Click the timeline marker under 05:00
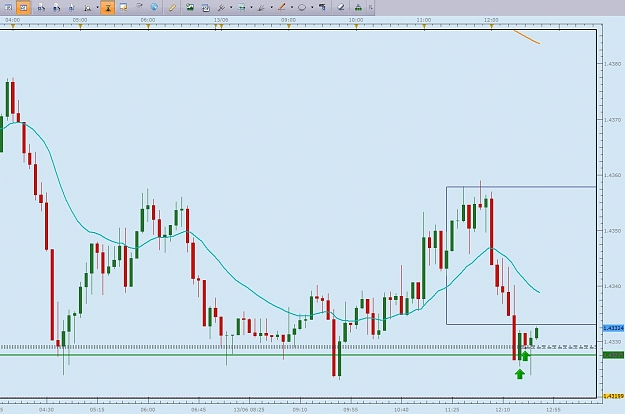The image size is (625, 414). pyautogui.click(x=81, y=27)
